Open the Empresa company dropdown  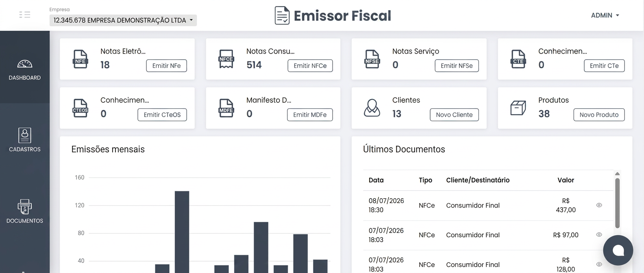123,20
